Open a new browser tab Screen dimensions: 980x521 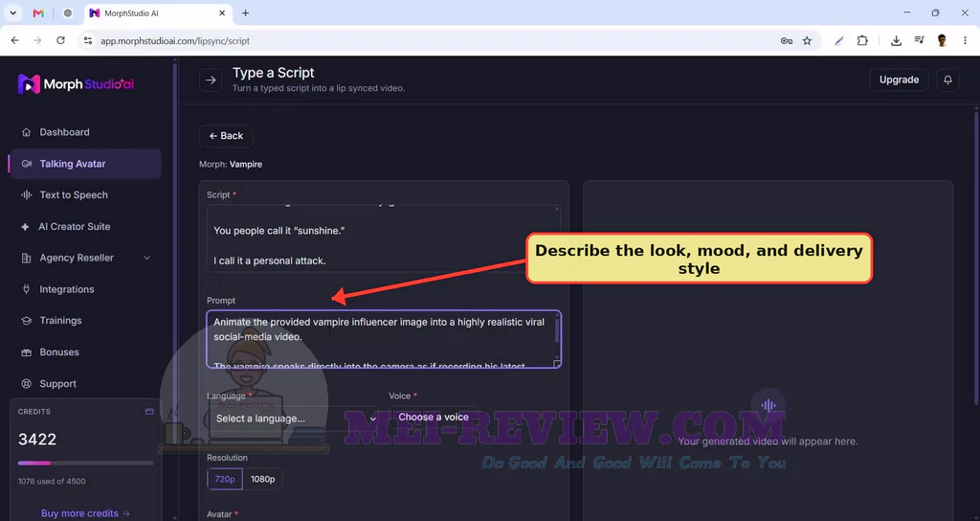point(246,12)
